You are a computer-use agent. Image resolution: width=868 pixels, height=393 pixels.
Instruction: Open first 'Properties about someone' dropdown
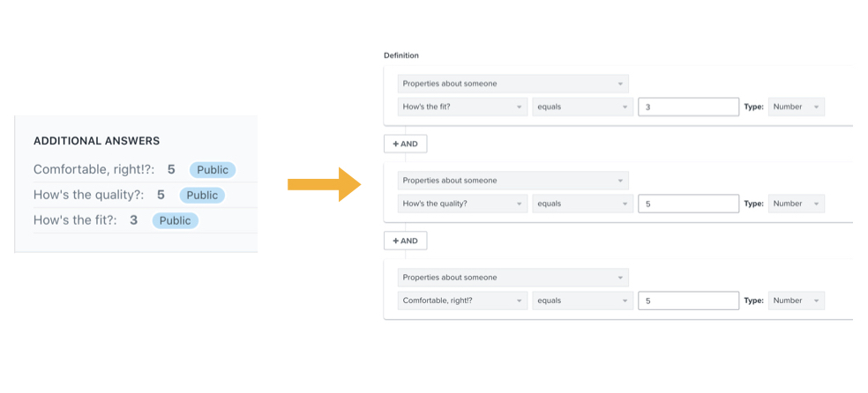point(513,84)
